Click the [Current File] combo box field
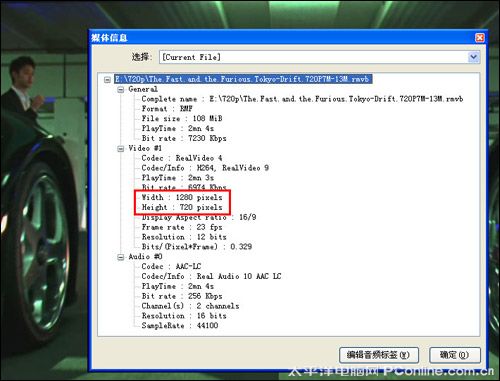This screenshot has width=500, height=381. click(x=319, y=57)
